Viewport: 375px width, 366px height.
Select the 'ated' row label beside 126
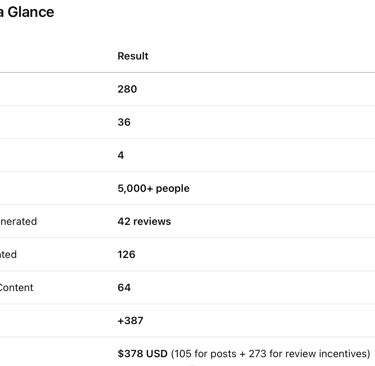click(8, 254)
